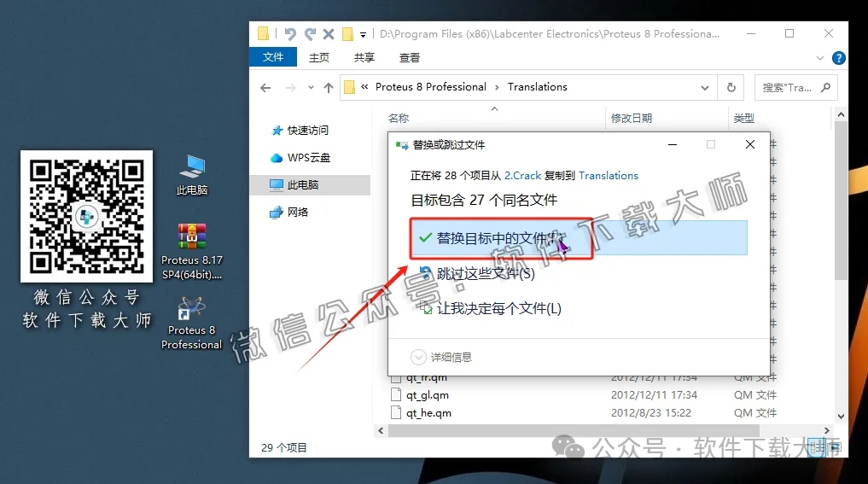Click the 此电脑 desktop icon
The image size is (868, 484).
[x=191, y=175]
